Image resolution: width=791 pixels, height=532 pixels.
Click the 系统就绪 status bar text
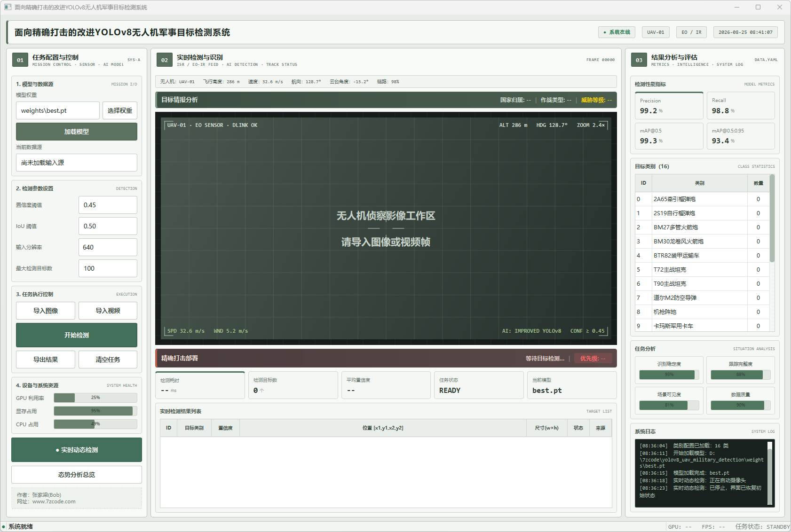(x=21, y=527)
